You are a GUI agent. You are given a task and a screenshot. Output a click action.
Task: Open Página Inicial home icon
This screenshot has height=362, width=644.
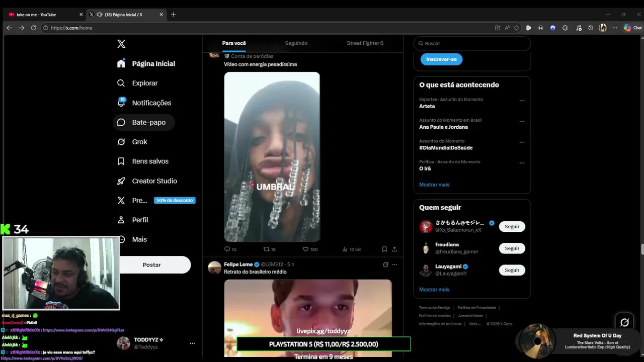point(121,63)
